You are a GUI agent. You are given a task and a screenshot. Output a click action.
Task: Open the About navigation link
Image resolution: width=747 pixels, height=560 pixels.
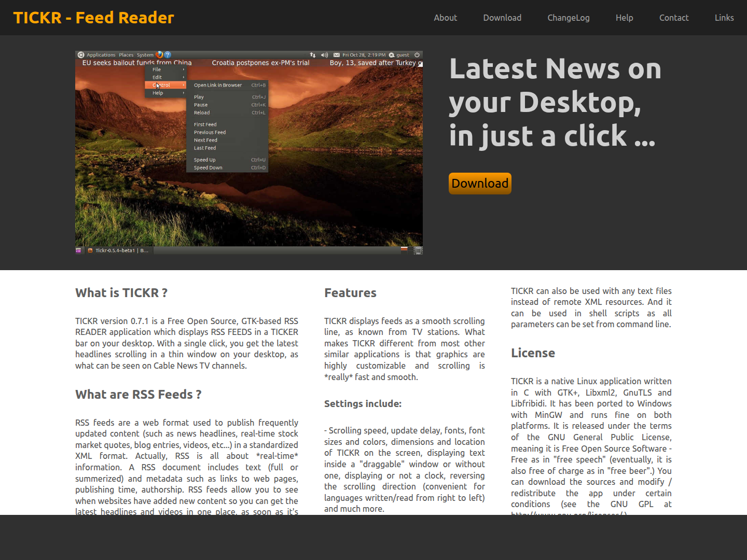[445, 18]
